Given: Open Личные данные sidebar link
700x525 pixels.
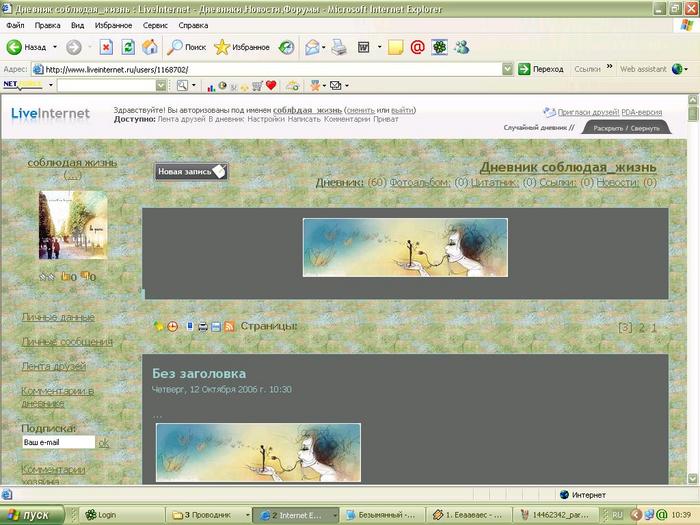Looking at the screenshot, I should click(58, 317).
